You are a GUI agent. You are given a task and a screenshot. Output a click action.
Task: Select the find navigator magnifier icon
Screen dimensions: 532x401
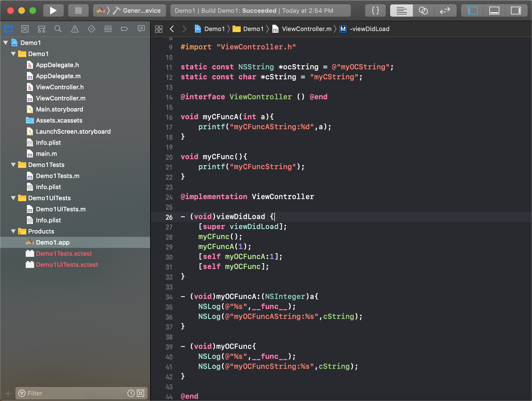click(x=58, y=29)
